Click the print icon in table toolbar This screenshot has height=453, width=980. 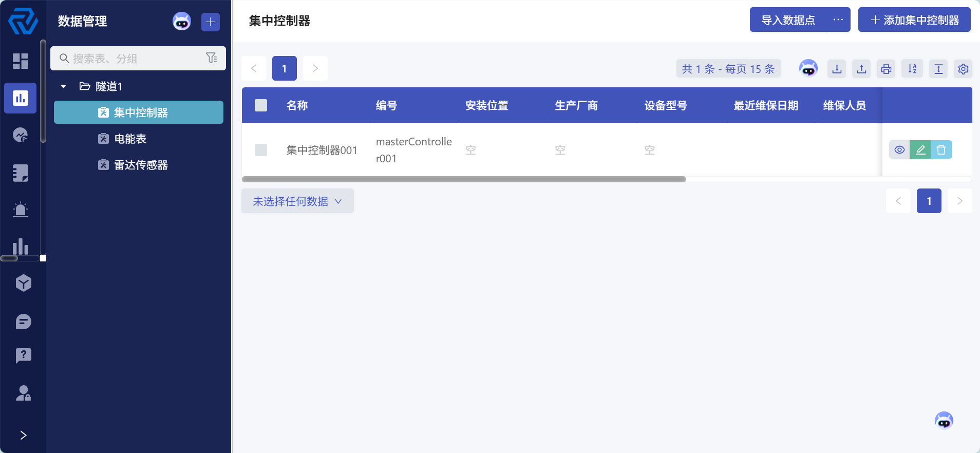887,68
